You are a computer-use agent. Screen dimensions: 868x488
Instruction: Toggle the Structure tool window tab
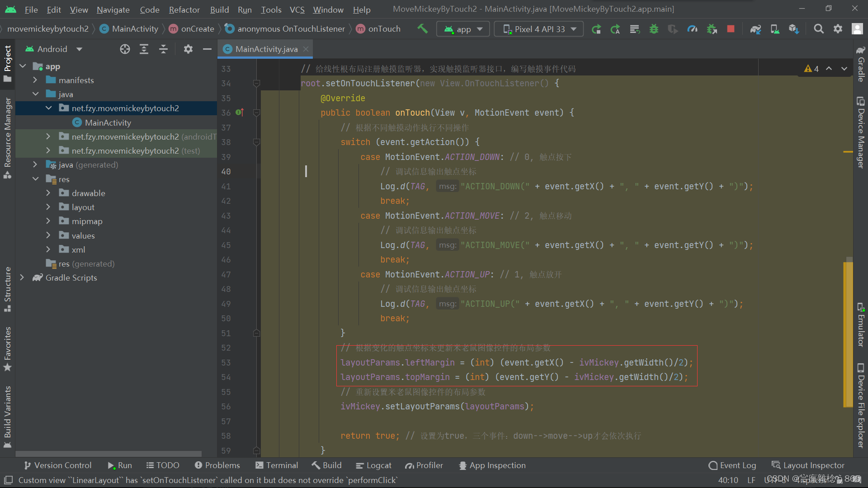[x=8, y=289]
